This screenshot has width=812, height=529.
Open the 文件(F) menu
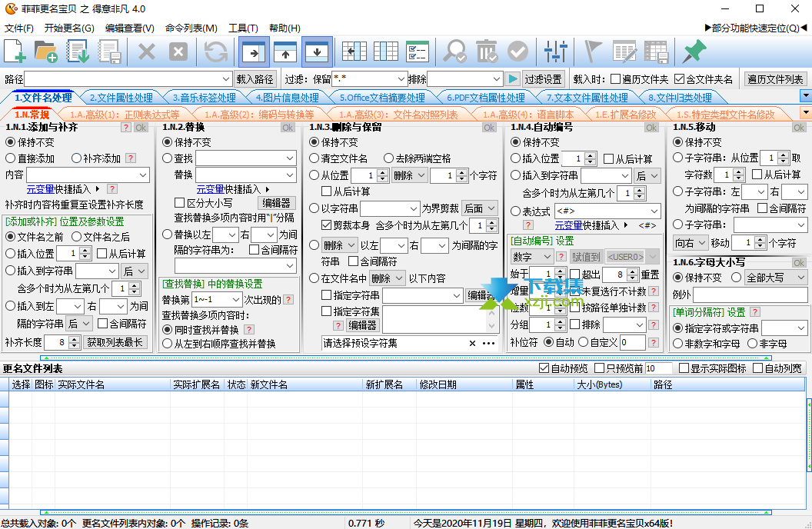click(18, 28)
